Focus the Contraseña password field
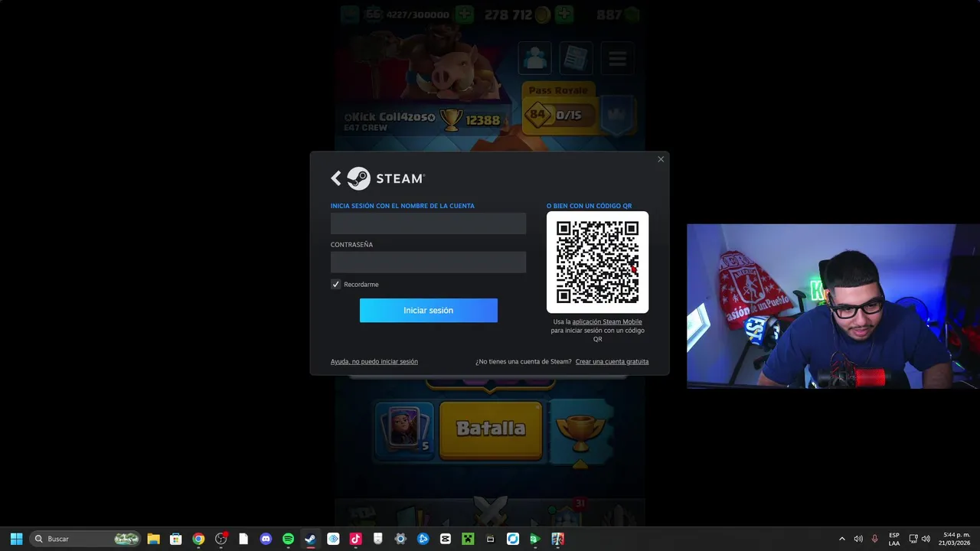 428,262
